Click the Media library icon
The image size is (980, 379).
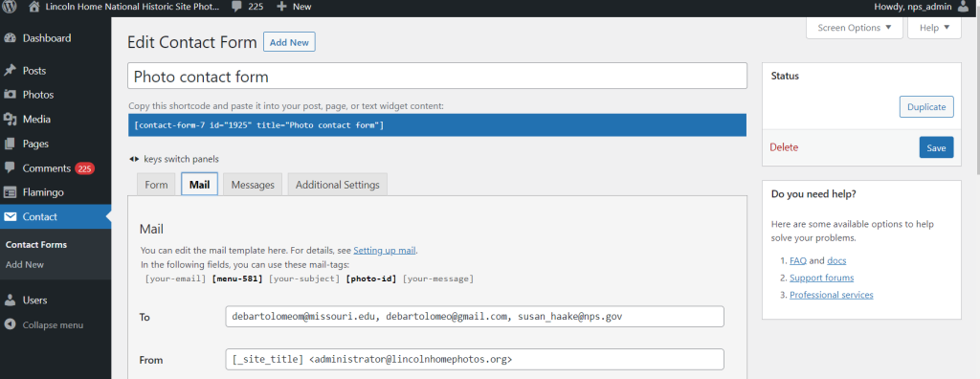[x=10, y=119]
